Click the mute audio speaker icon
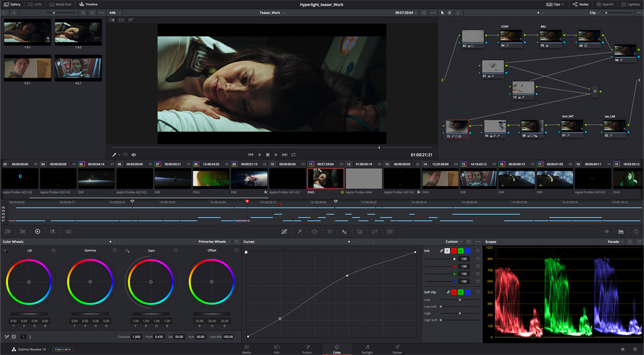Screen dimensions: 644x355 (x=133, y=155)
